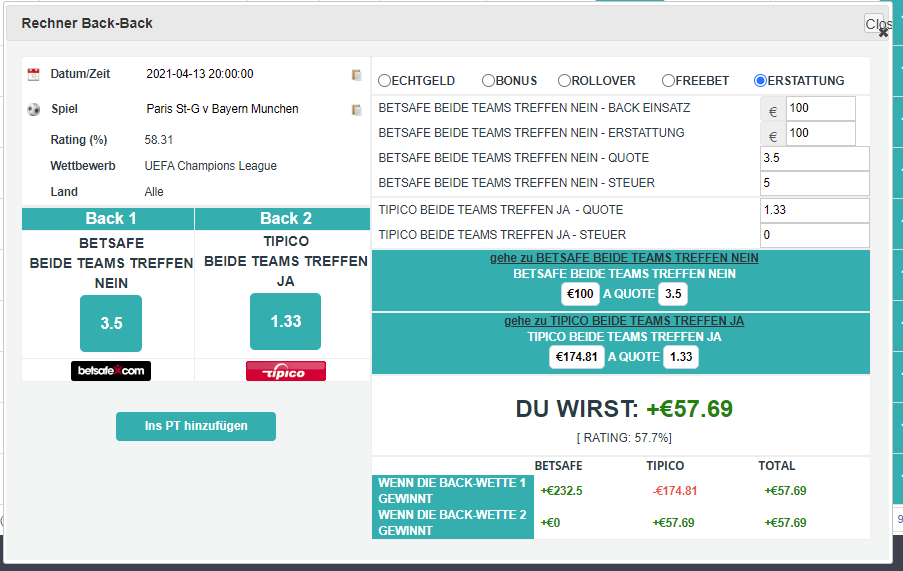Click the Tipico logo

click(286, 371)
